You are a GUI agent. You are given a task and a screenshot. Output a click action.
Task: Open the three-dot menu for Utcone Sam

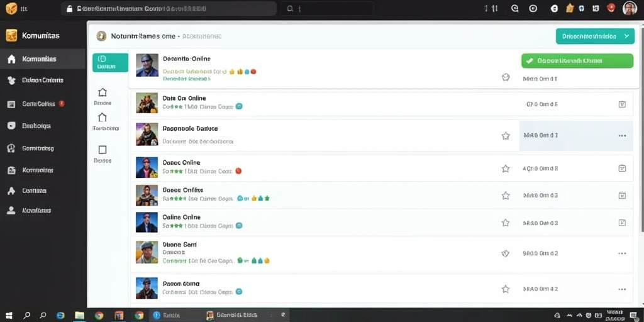622,253
